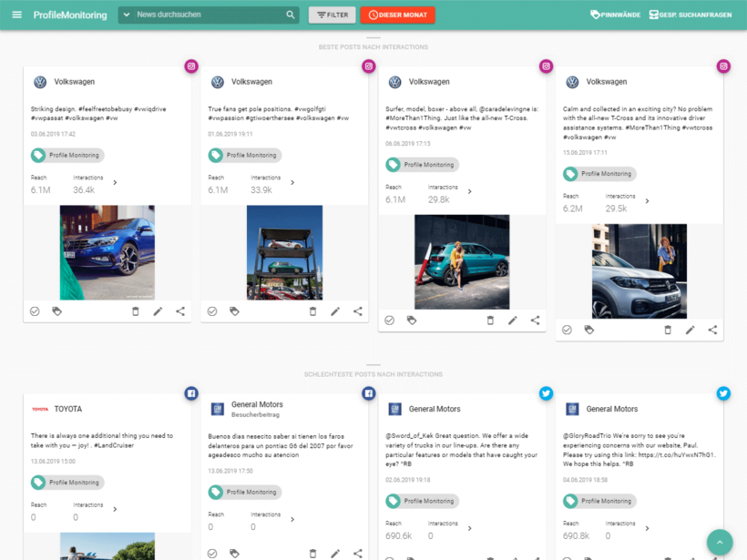
Task: Tag the Striking design post
Action: (x=57, y=311)
